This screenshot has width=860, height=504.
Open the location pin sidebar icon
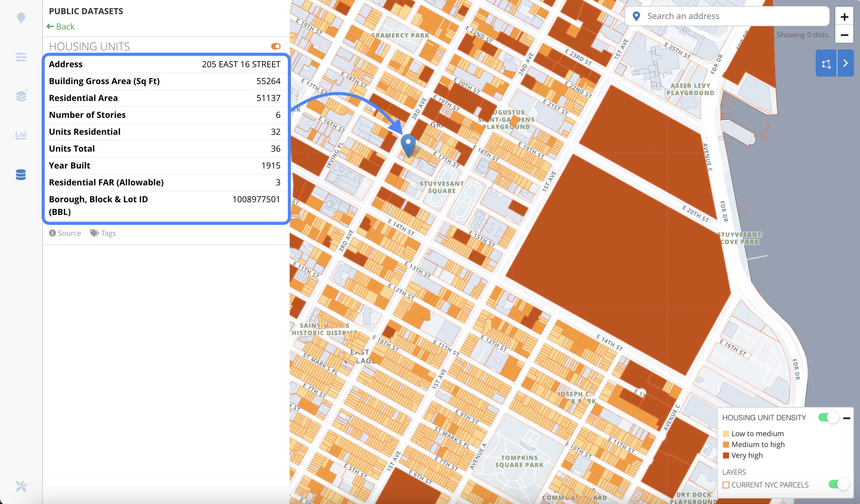[x=21, y=18]
